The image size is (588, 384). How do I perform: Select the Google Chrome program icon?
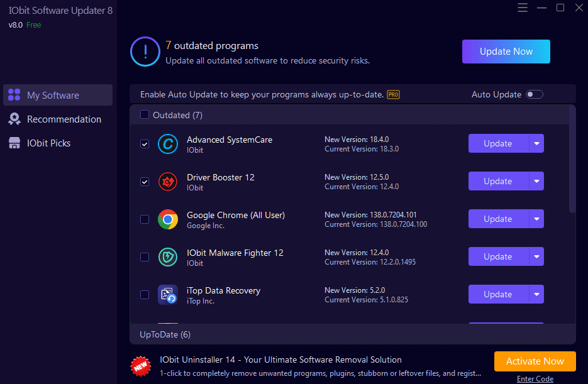[x=168, y=219]
